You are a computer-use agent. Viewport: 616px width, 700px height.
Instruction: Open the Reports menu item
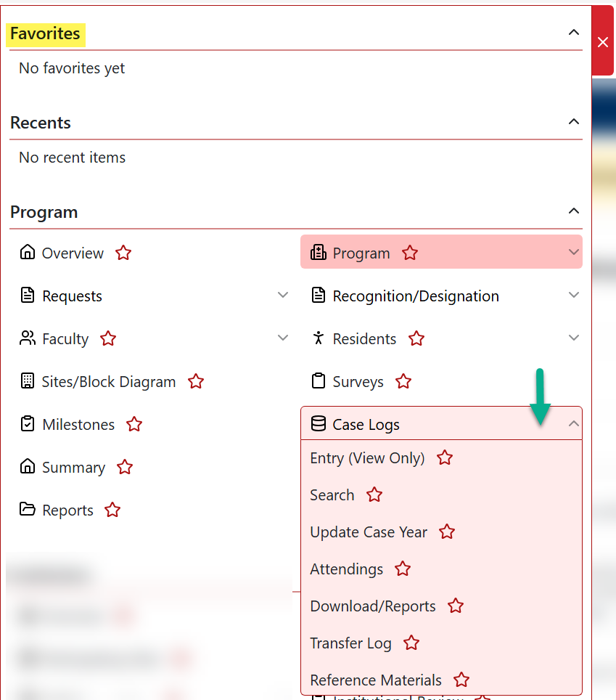click(x=67, y=510)
